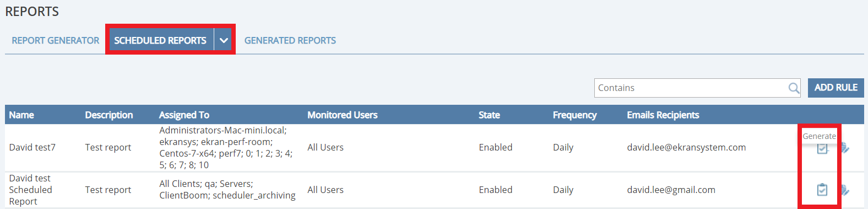The width and height of the screenshot is (868, 209).
Task: Click the Add Rule button
Action: [x=836, y=88]
